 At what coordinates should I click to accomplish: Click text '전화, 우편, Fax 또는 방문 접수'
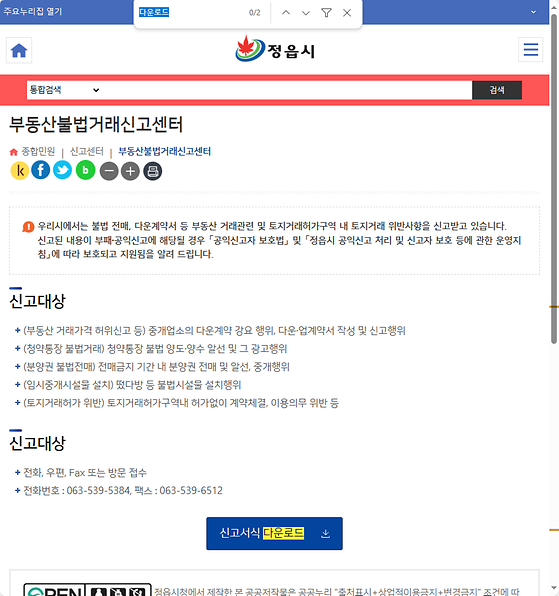[x=85, y=472]
